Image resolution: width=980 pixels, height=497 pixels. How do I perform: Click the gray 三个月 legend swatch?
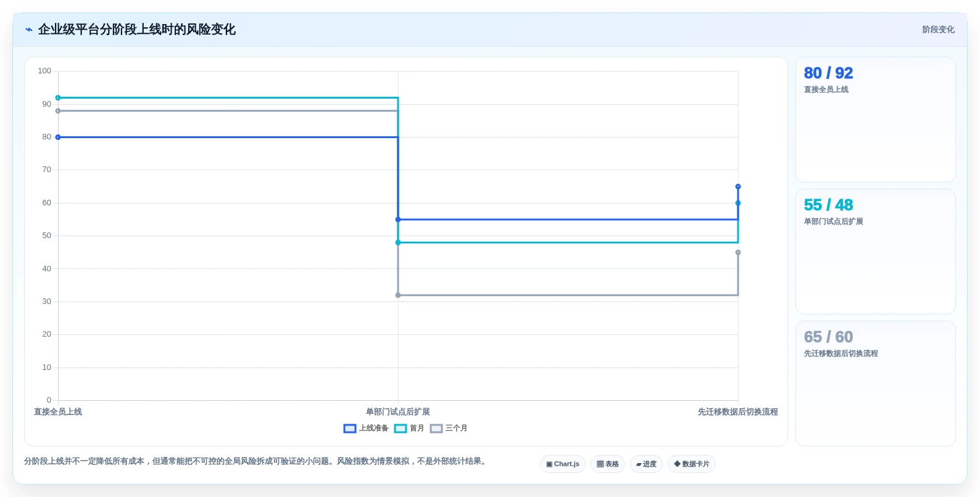[436, 429]
